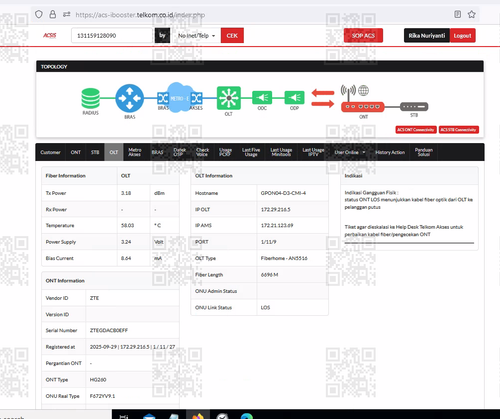Click the PORT value 1/11/9

[268, 242]
